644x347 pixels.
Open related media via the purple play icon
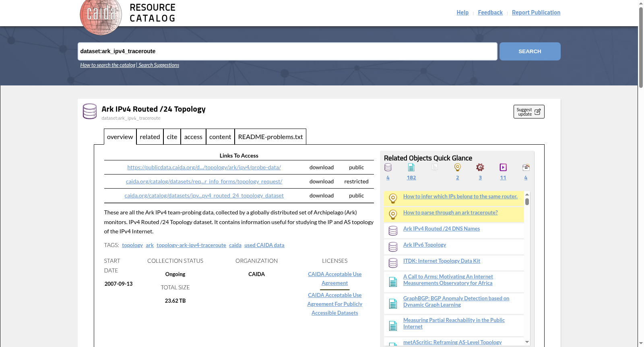click(x=503, y=167)
